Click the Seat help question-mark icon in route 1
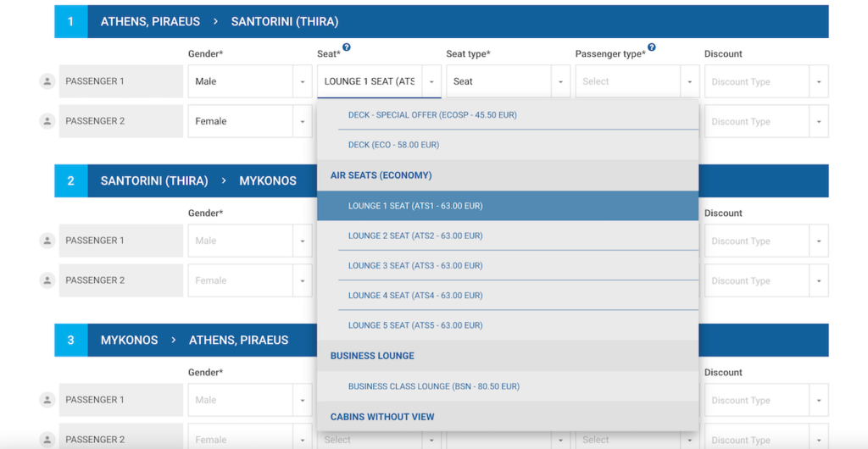Screen dimensions: 868x449 pos(347,47)
